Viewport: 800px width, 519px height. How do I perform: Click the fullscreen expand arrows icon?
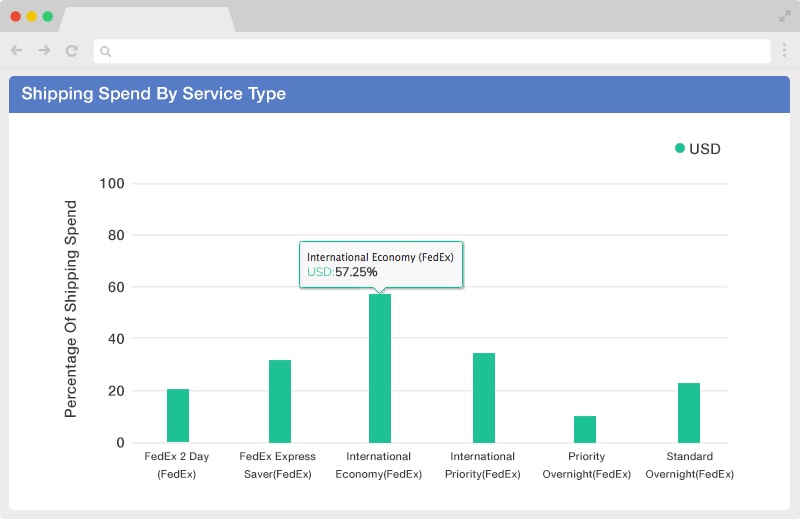(785, 17)
